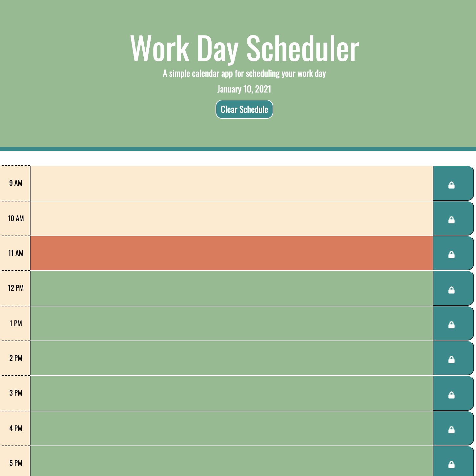
Task: Click the 12 PM event text area
Action: coord(231,288)
